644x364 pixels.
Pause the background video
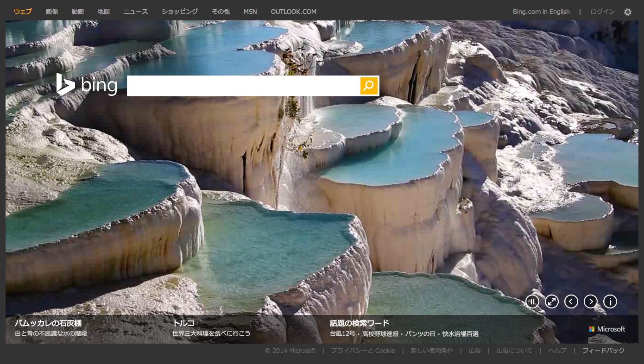click(x=532, y=302)
